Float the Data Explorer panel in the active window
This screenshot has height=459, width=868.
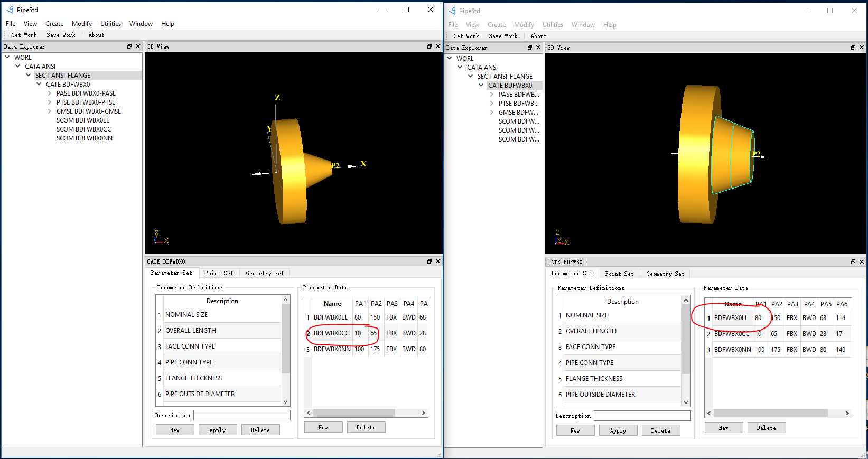pos(129,46)
